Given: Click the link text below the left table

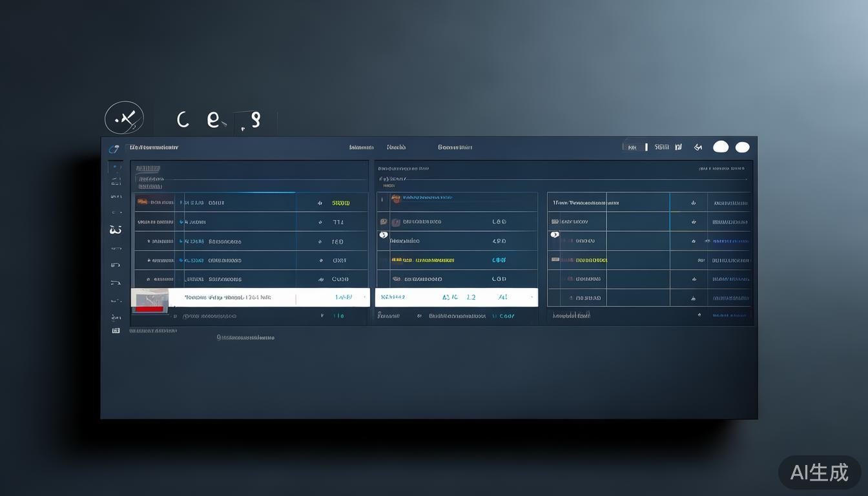Looking at the screenshot, I should click(x=245, y=337).
